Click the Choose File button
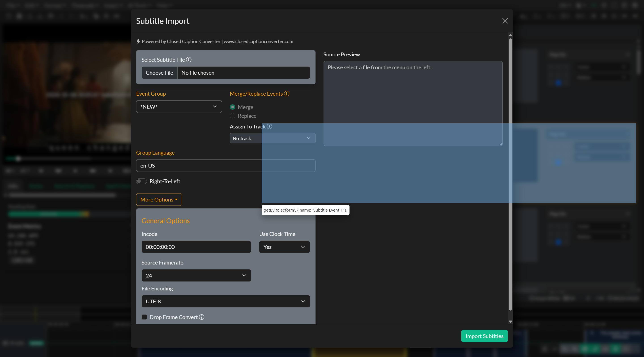The image size is (644, 357). point(159,73)
